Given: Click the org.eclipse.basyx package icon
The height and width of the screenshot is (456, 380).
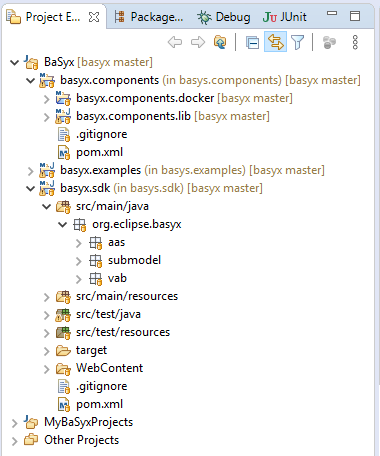Looking at the screenshot, I should [x=80, y=225].
